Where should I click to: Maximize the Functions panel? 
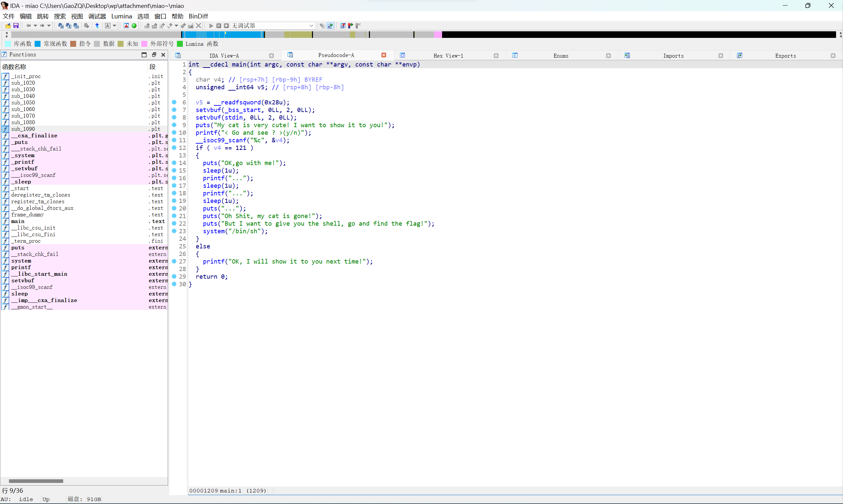tap(144, 55)
